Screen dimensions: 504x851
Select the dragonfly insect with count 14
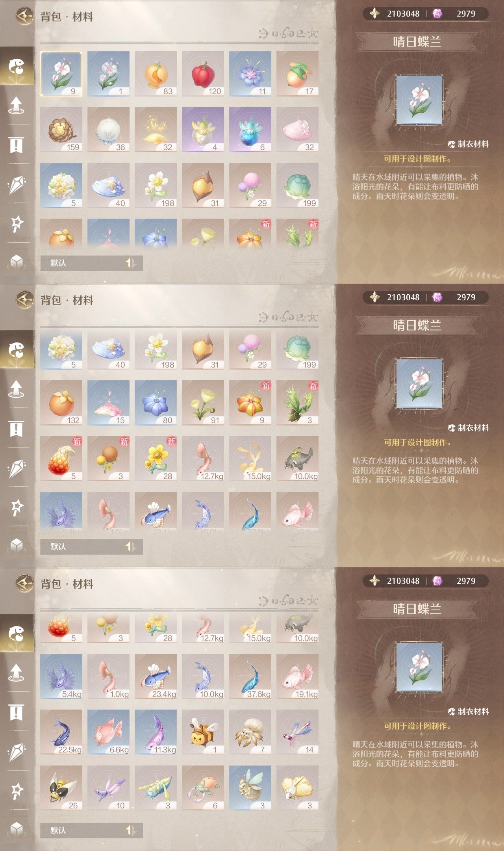(x=297, y=732)
